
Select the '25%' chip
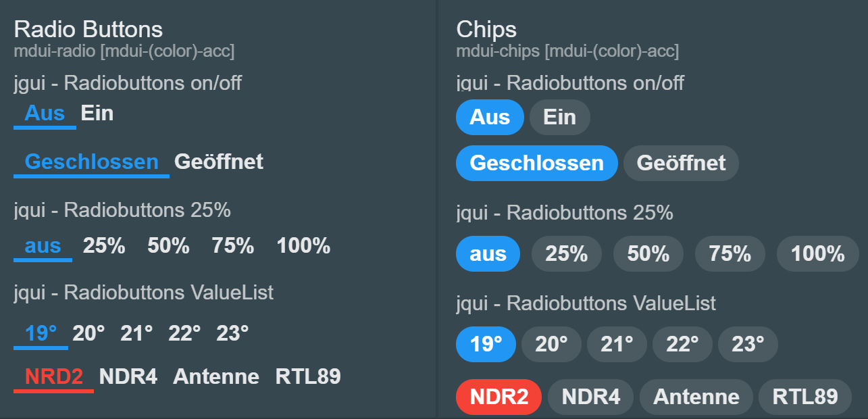pyautogui.click(x=566, y=254)
